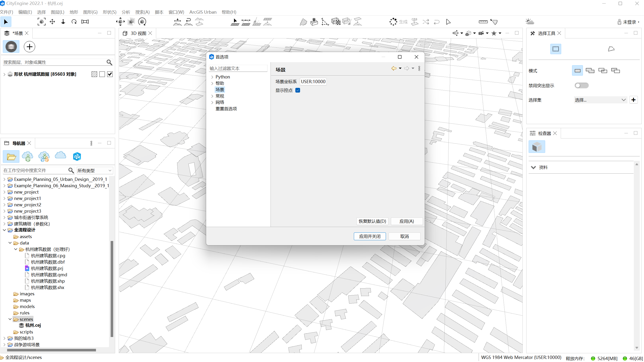Open the 地形 menu
The height and width of the screenshot is (362, 644).
(x=74, y=12)
